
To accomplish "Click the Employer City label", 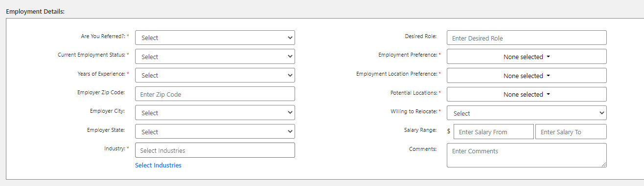I will click(108, 111).
